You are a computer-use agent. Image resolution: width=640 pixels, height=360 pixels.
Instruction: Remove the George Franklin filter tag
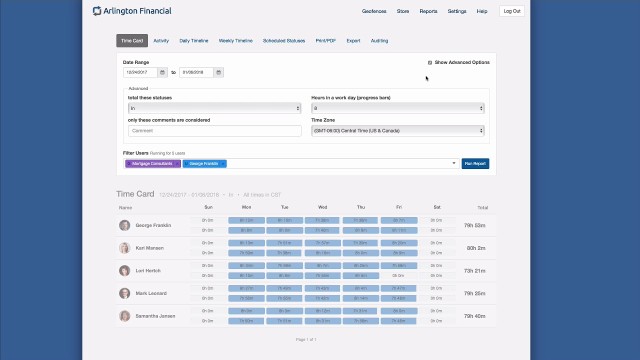[x=223, y=164]
